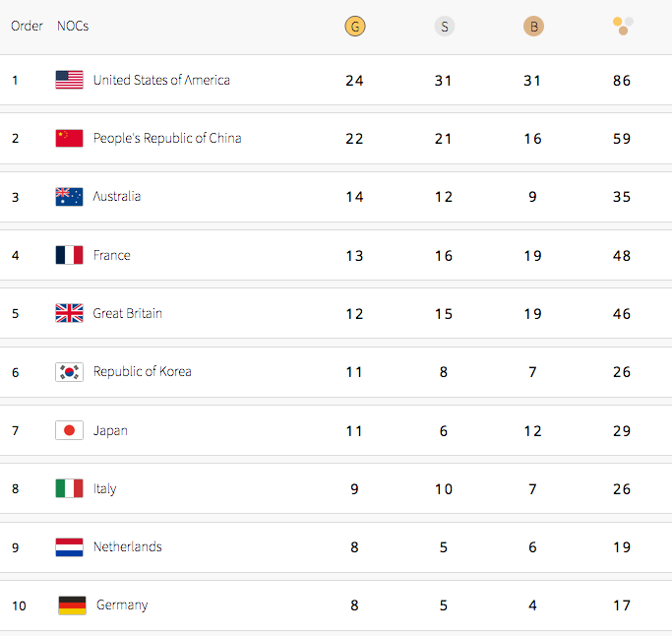The height and width of the screenshot is (636, 672).
Task: Click the Japan flag icon
Action: click(69, 430)
